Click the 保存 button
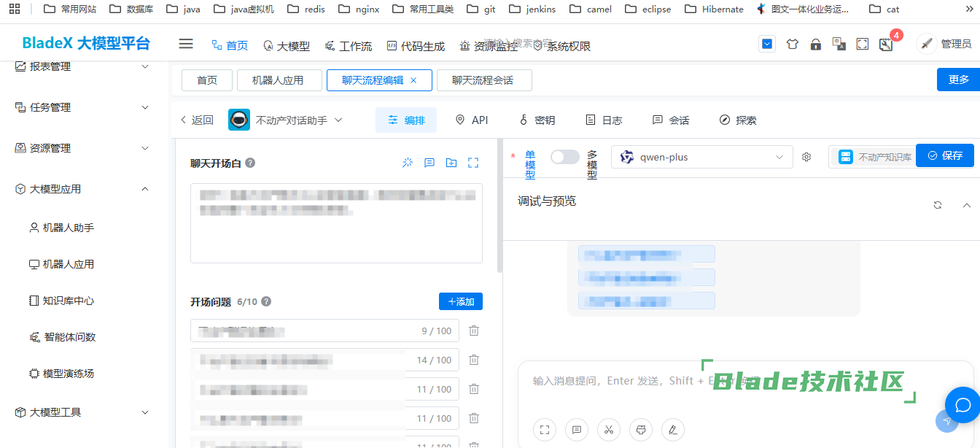The image size is (980, 448). 944,155
